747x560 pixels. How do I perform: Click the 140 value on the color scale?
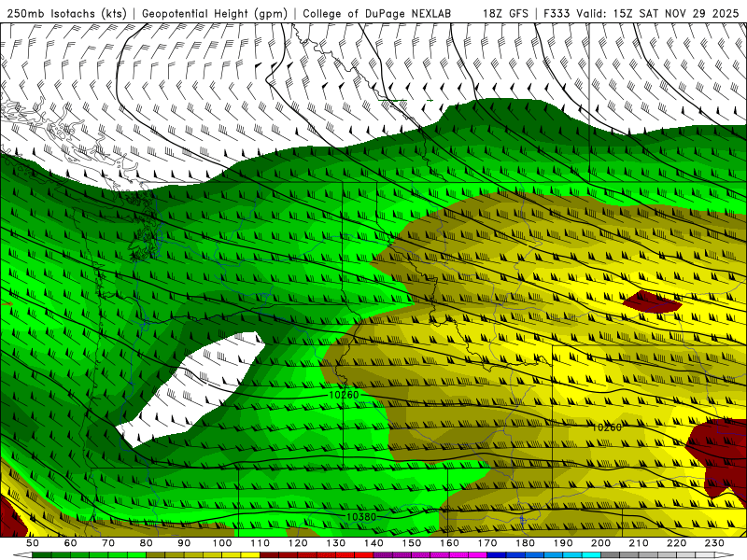[x=373, y=543]
